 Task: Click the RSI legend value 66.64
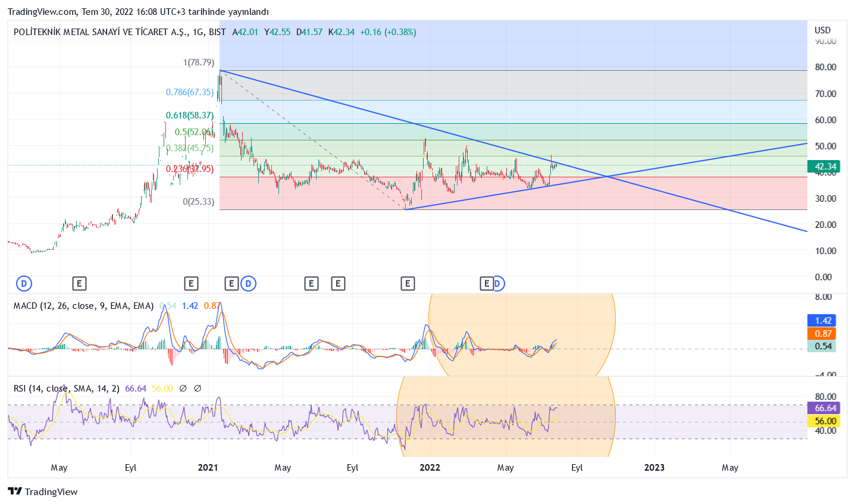point(136,389)
